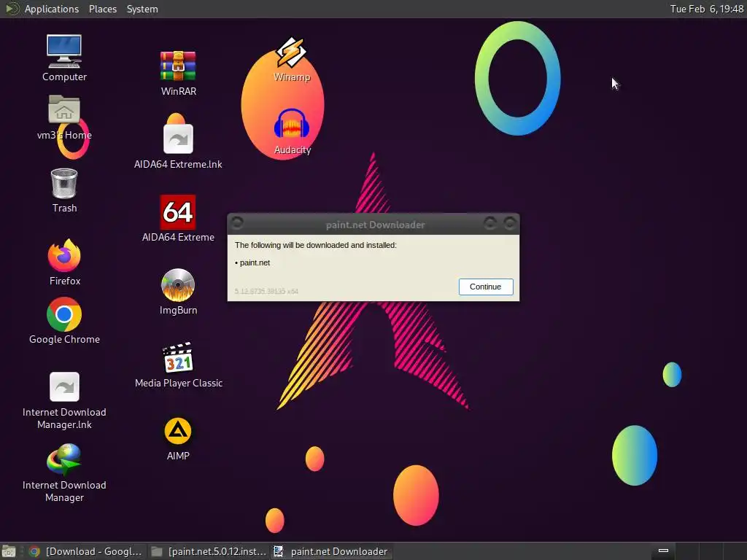Click the paint.net Downloader title bar
The image size is (747, 560).
click(x=375, y=225)
